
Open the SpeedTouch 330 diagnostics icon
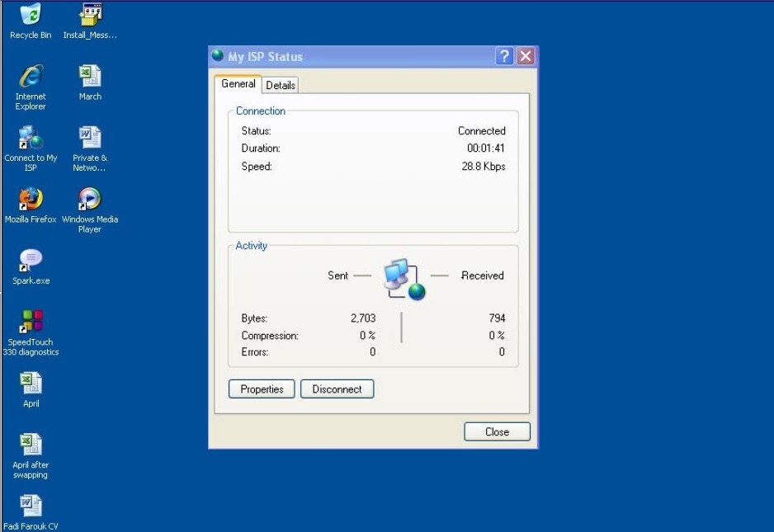(31, 322)
